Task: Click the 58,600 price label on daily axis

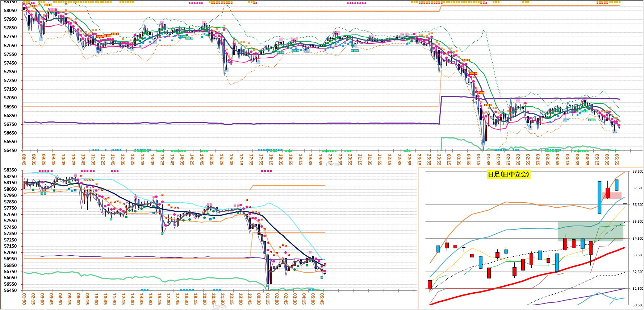Action: pos(637,171)
